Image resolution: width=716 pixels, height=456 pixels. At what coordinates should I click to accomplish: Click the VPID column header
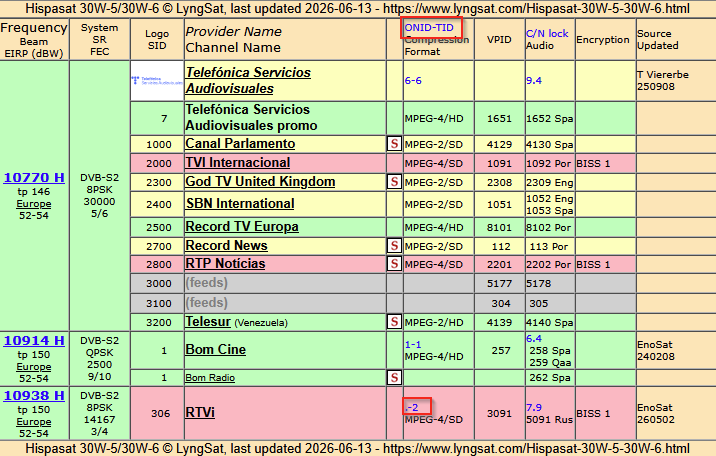tap(499, 40)
